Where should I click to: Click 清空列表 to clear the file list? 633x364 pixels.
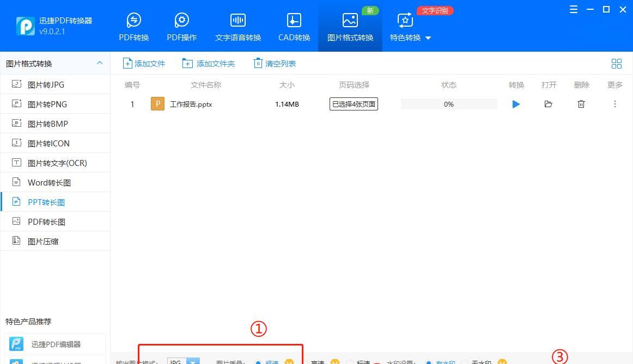point(275,63)
